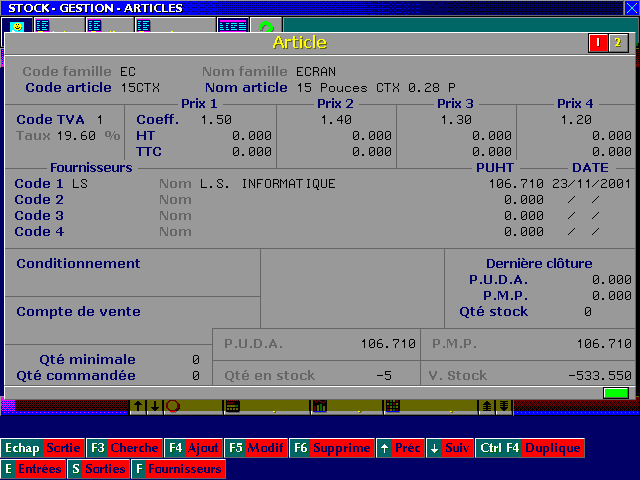This screenshot has width=640, height=480.
Task: Click the Code TVA value 1
Action: (100, 120)
